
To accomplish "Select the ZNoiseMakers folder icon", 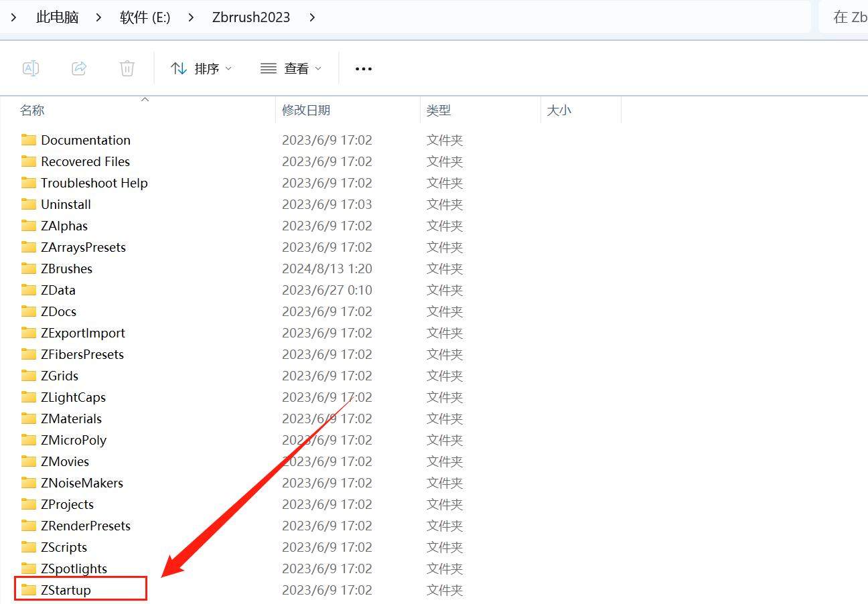I will (29, 483).
